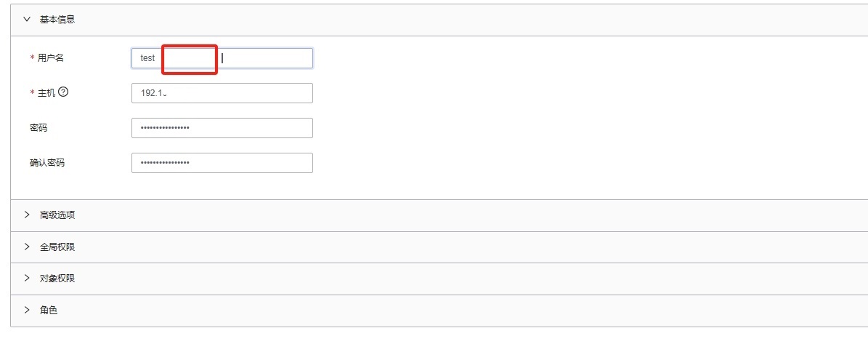This screenshot has height=360, width=868.
Task: Expand the 全局权限 chevron arrow
Action: coord(27,247)
